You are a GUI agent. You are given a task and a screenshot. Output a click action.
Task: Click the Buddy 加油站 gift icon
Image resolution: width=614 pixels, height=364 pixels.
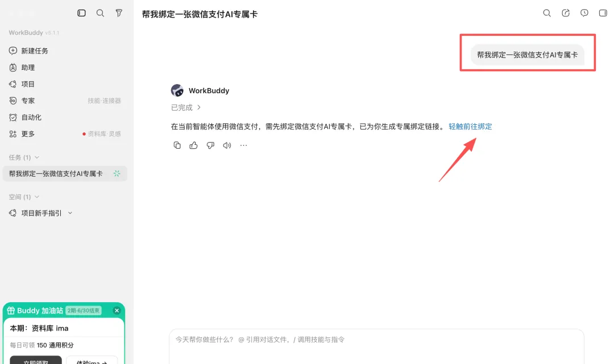click(11, 311)
